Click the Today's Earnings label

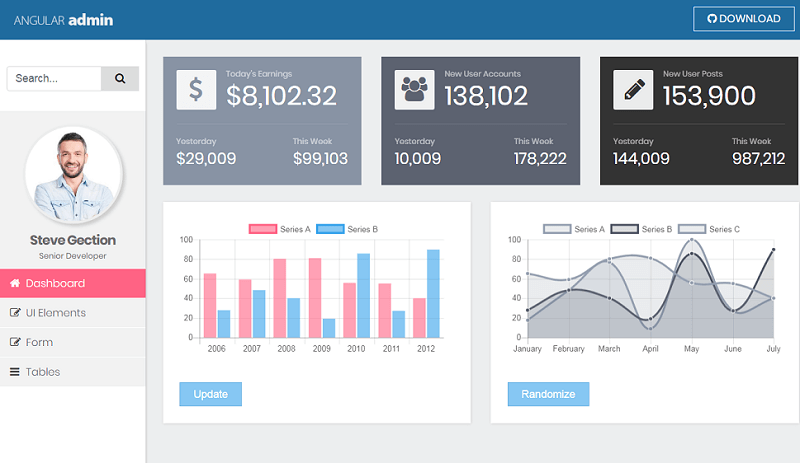click(x=259, y=74)
